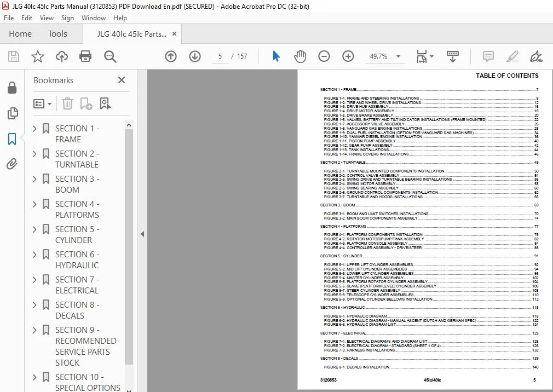Go to previous page arrow
Image resolution: width=553 pixels, height=392 pixels.
pos(171,56)
